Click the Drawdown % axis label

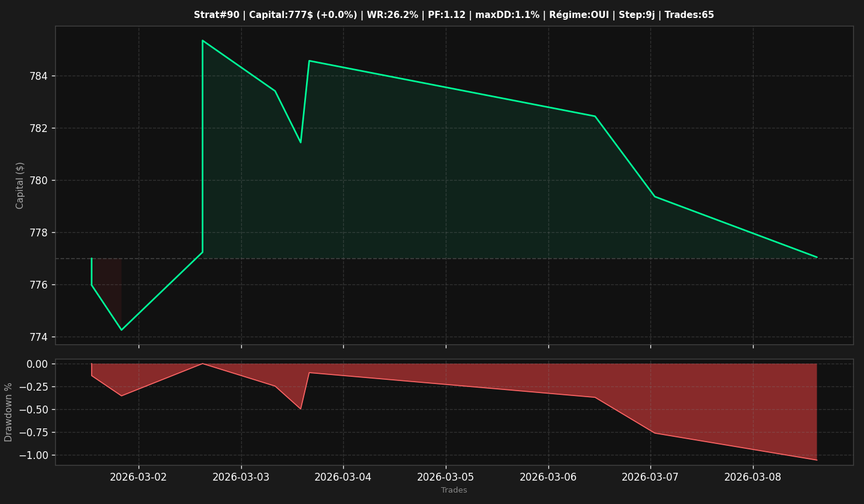[8, 412]
